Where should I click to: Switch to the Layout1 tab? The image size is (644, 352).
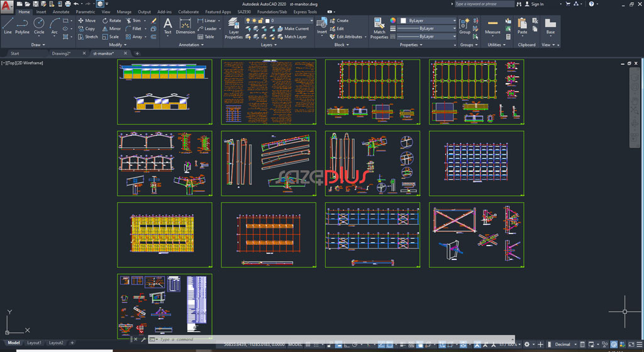click(34, 343)
